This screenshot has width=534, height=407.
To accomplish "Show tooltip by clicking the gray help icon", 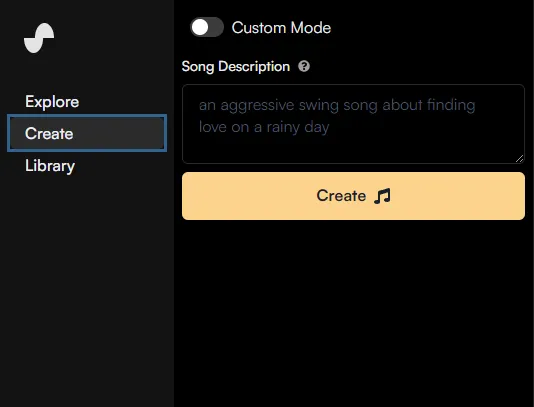I will click(304, 66).
